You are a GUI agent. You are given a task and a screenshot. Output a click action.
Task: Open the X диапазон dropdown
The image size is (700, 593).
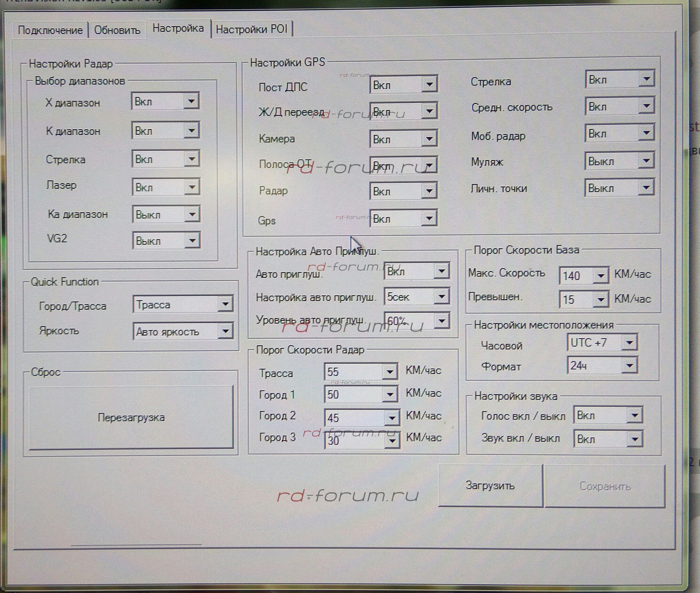(x=191, y=101)
